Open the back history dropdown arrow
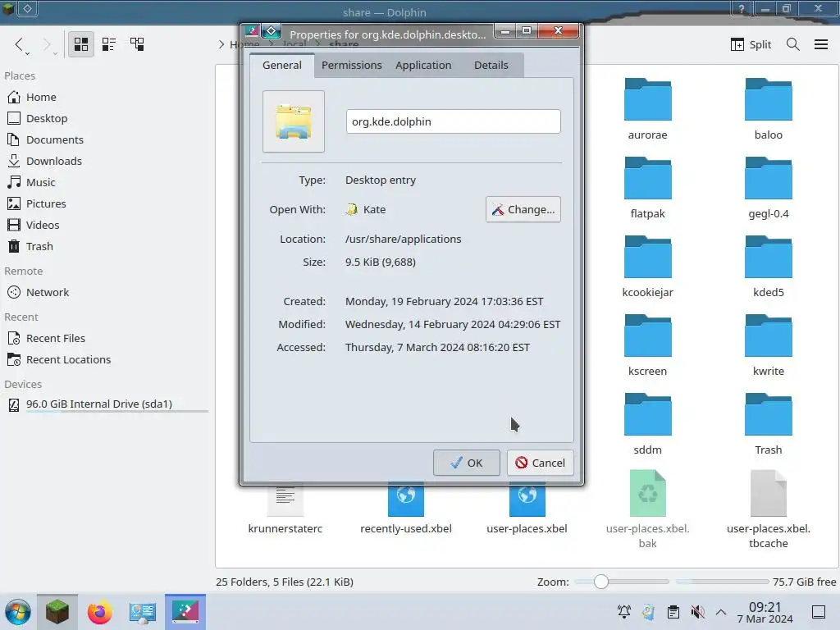 pos(27,53)
